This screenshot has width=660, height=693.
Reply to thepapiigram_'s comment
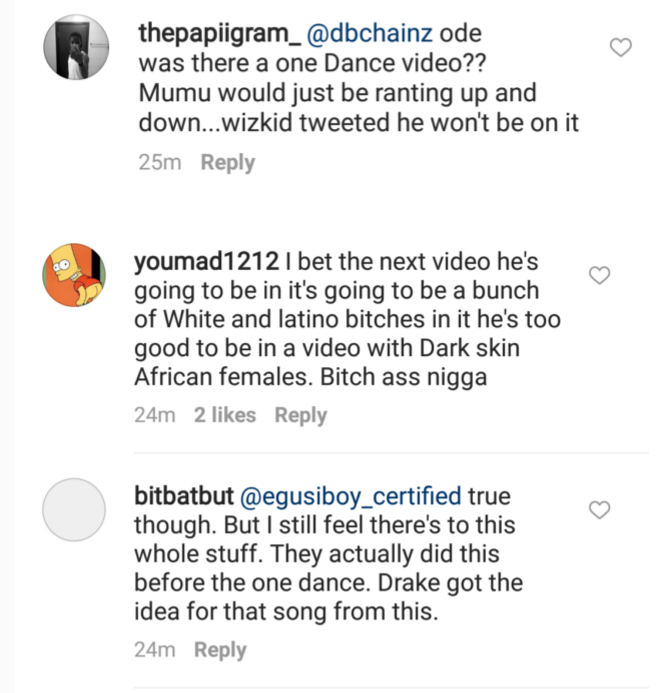(227, 162)
